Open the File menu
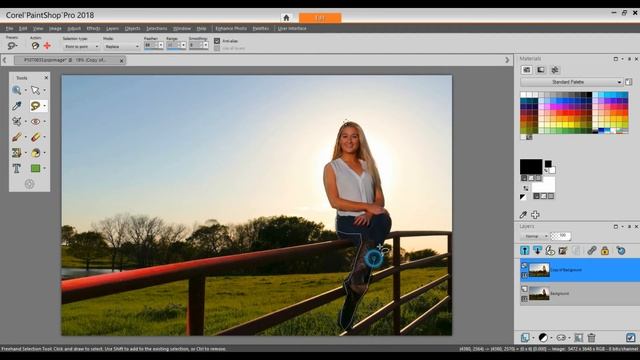This screenshot has height=360, width=640. tap(9, 29)
